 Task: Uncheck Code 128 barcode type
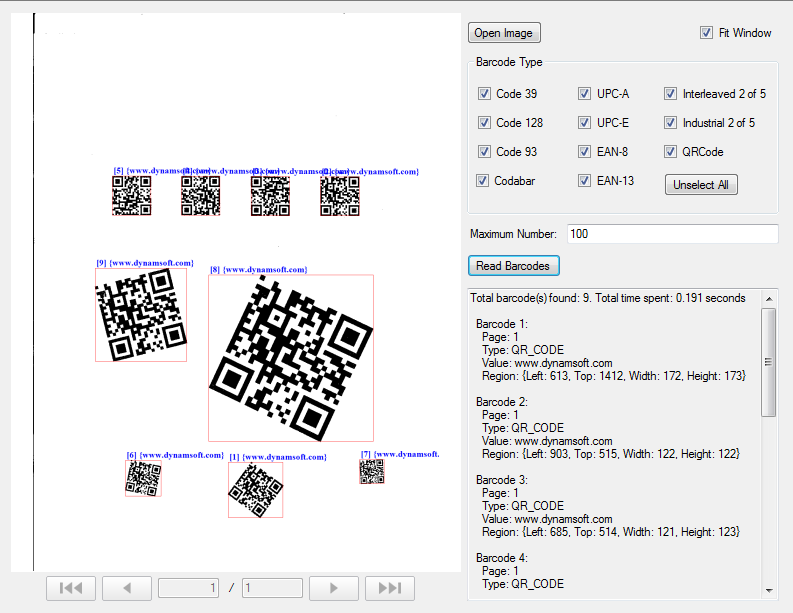(484, 122)
